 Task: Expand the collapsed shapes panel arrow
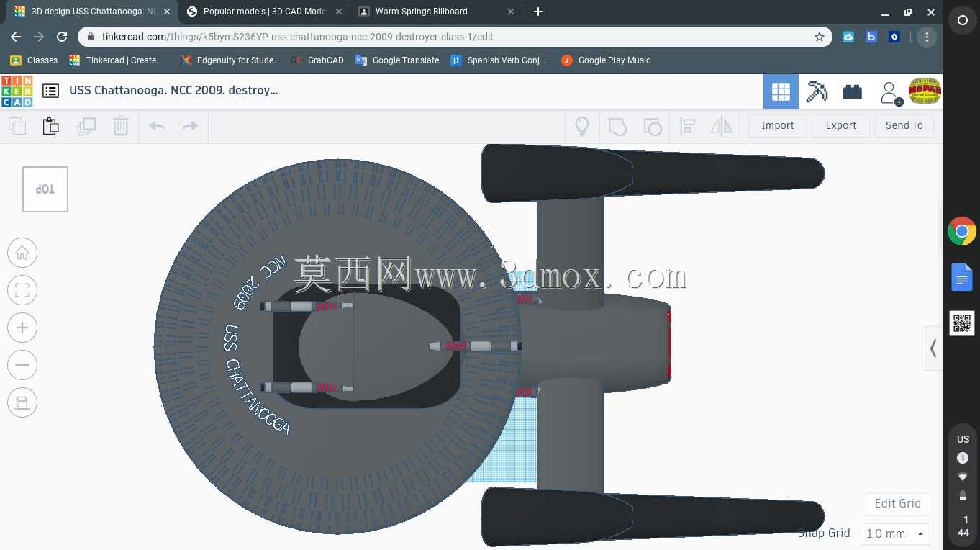[x=933, y=348]
